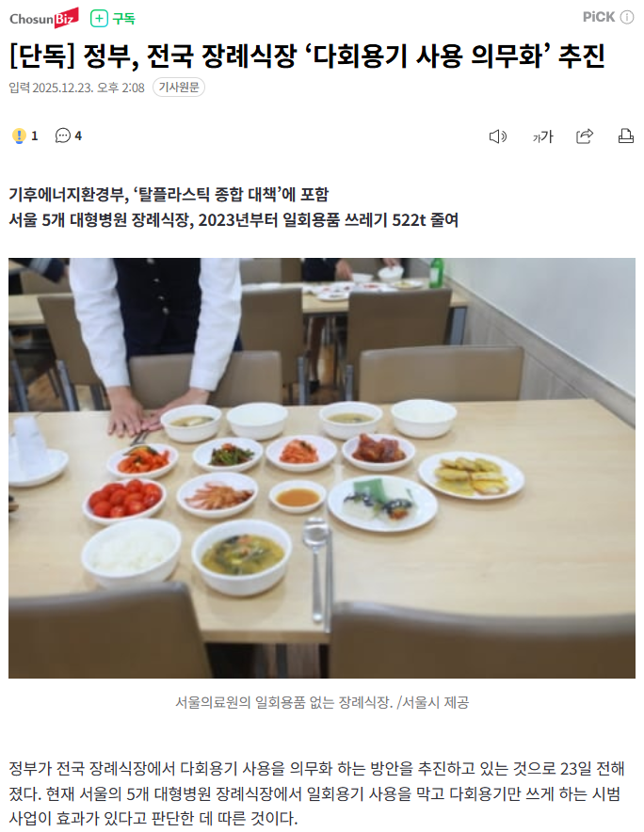The width and height of the screenshot is (644, 832).
Task: Click the subheading 기후에너지환경부 line
Action: pos(169,194)
